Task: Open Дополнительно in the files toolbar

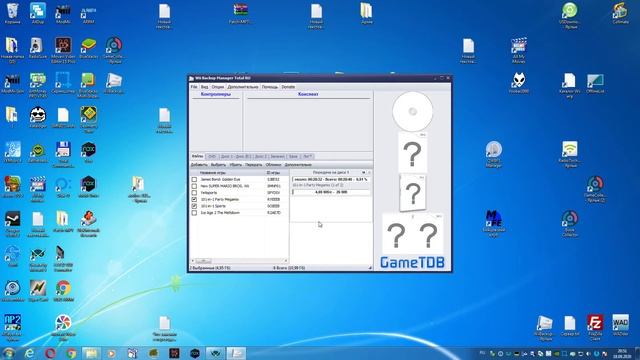Action: pos(298,165)
